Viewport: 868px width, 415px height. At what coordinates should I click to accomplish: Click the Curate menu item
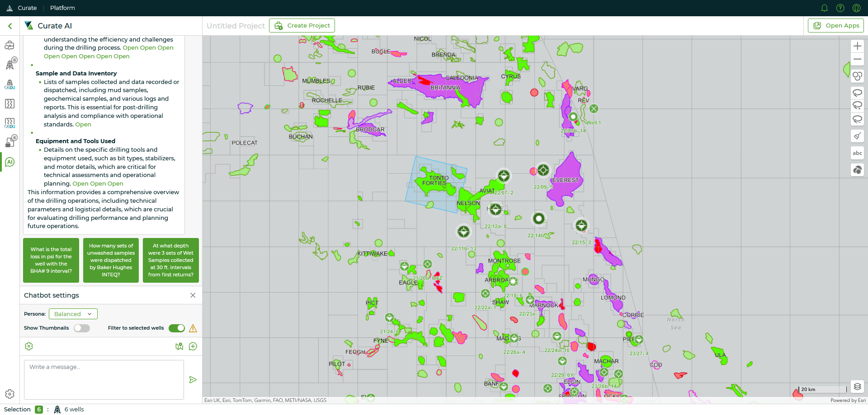click(x=27, y=8)
